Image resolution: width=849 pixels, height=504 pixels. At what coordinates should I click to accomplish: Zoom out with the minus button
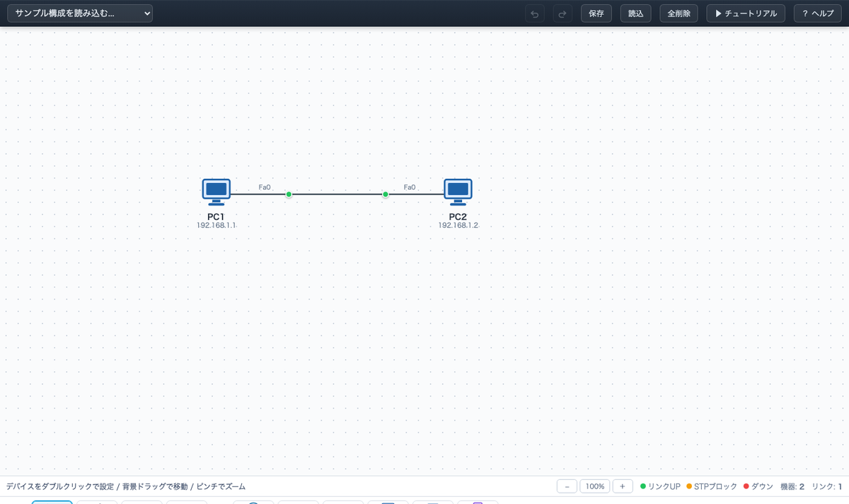click(567, 486)
